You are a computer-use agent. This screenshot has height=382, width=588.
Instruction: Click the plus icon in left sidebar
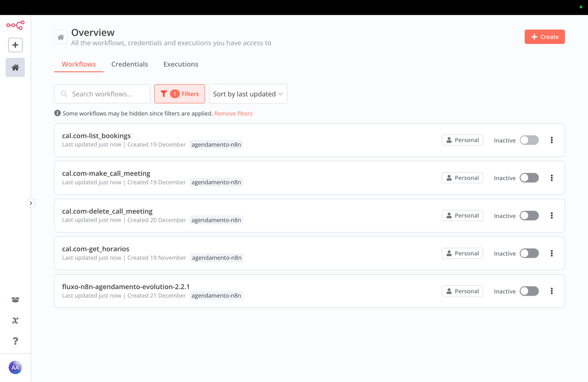tap(15, 45)
